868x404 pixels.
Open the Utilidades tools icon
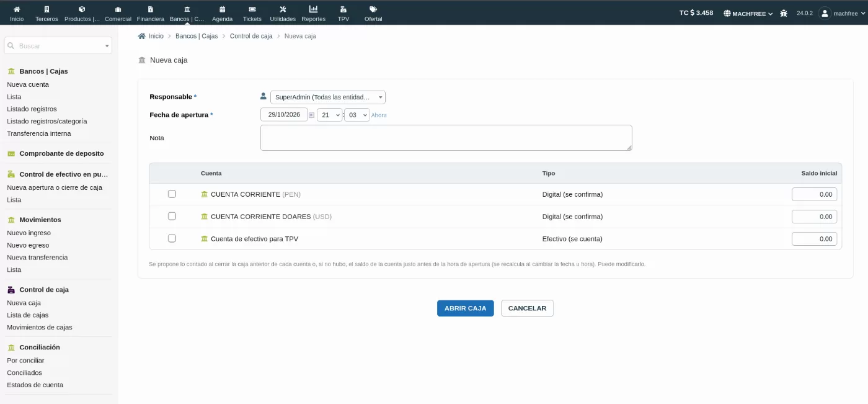click(283, 9)
